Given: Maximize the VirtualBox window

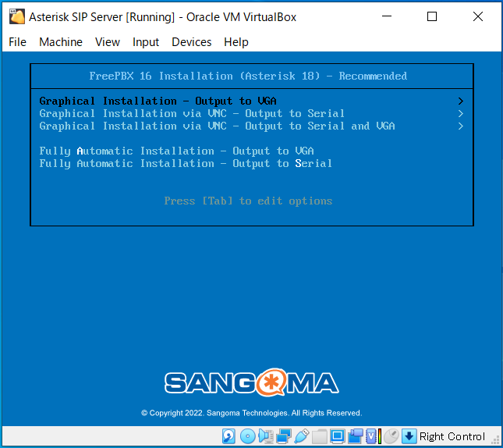Looking at the screenshot, I should click(432, 16).
